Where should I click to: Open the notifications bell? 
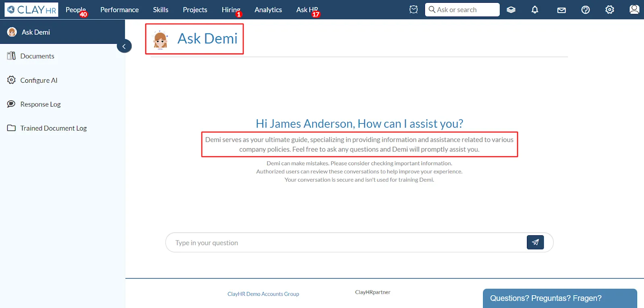tap(535, 10)
